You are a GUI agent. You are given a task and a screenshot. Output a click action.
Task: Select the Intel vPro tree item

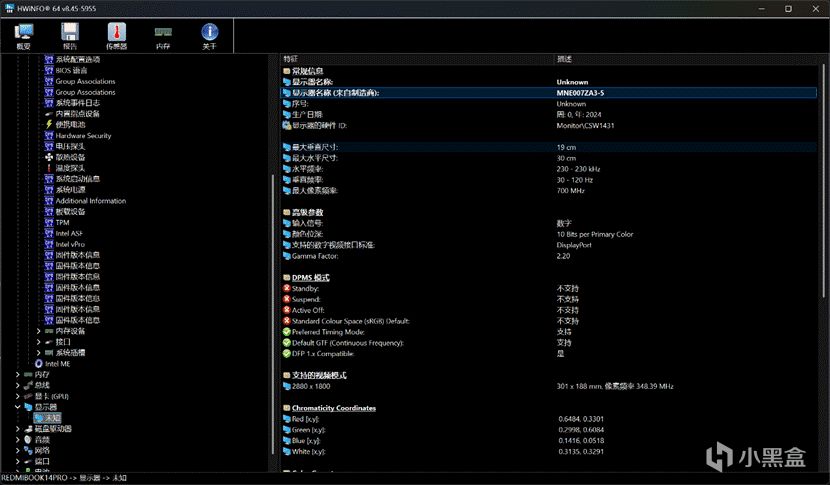[x=70, y=244]
